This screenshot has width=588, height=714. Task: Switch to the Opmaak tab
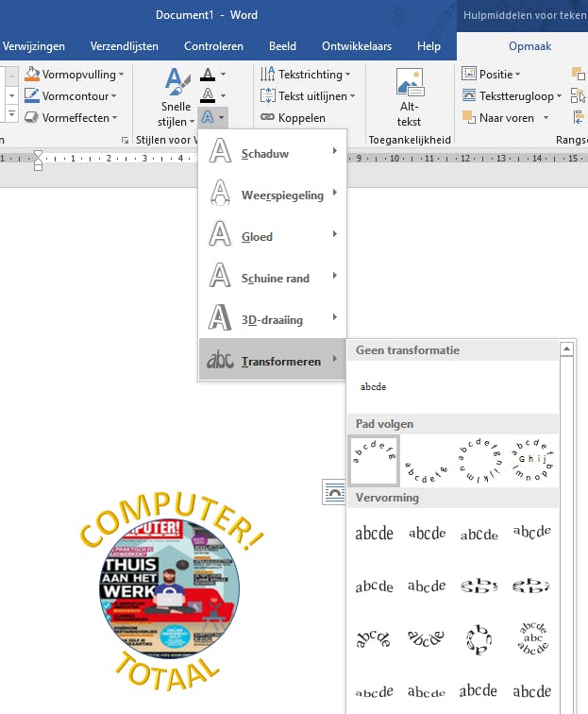click(529, 46)
